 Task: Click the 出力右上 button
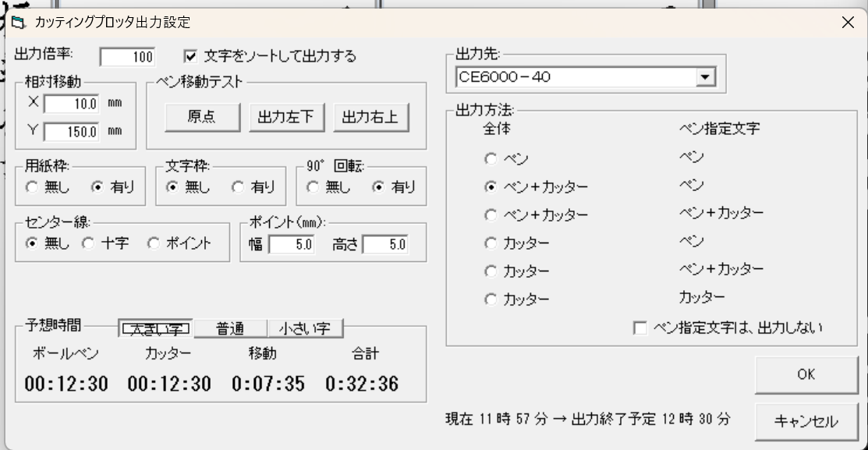click(x=371, y=117)
